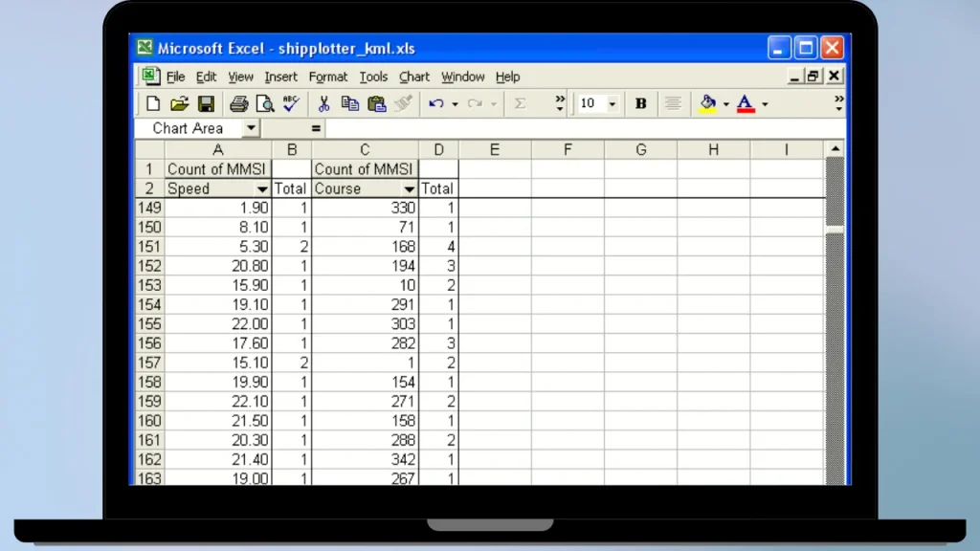980x551 pixels.
Task: Click the vertical scrollbar up arrow
Action: tap(835, 149)
